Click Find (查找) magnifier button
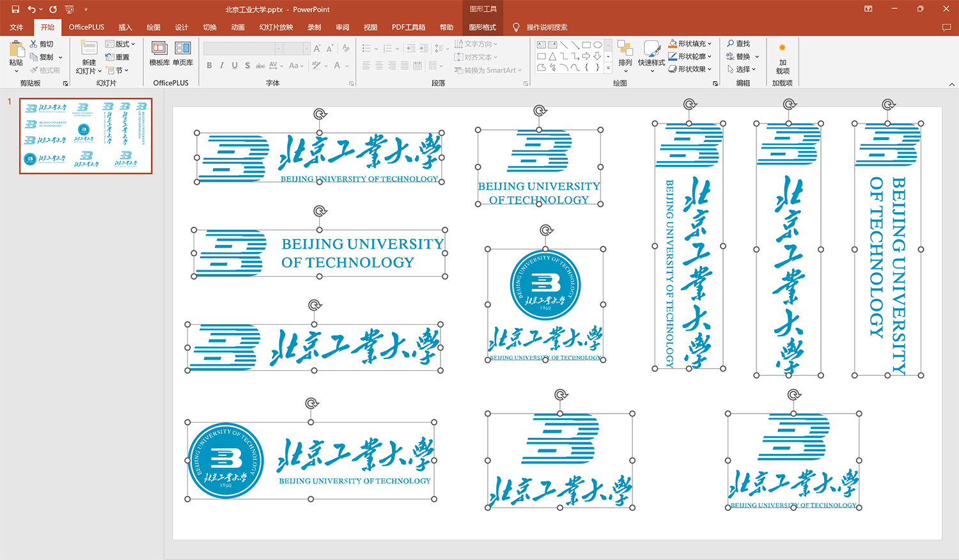Screen dimensions: 959x560 click(739, 43)
